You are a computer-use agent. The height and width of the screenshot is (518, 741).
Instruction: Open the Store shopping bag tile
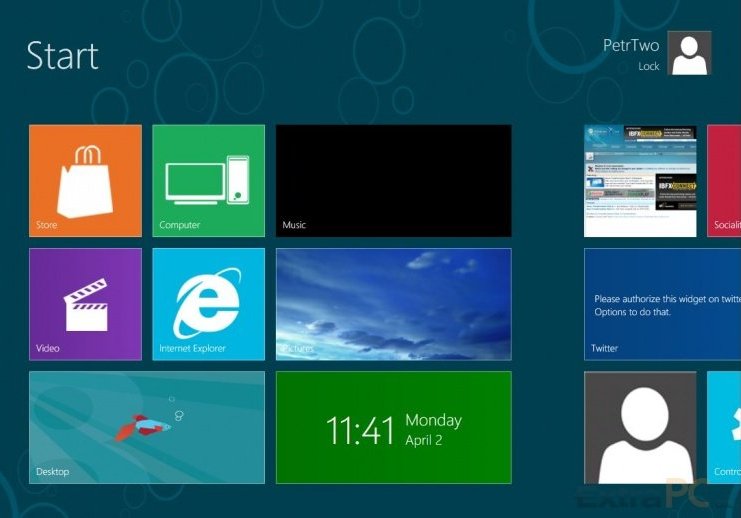click(x=85, y=180)
